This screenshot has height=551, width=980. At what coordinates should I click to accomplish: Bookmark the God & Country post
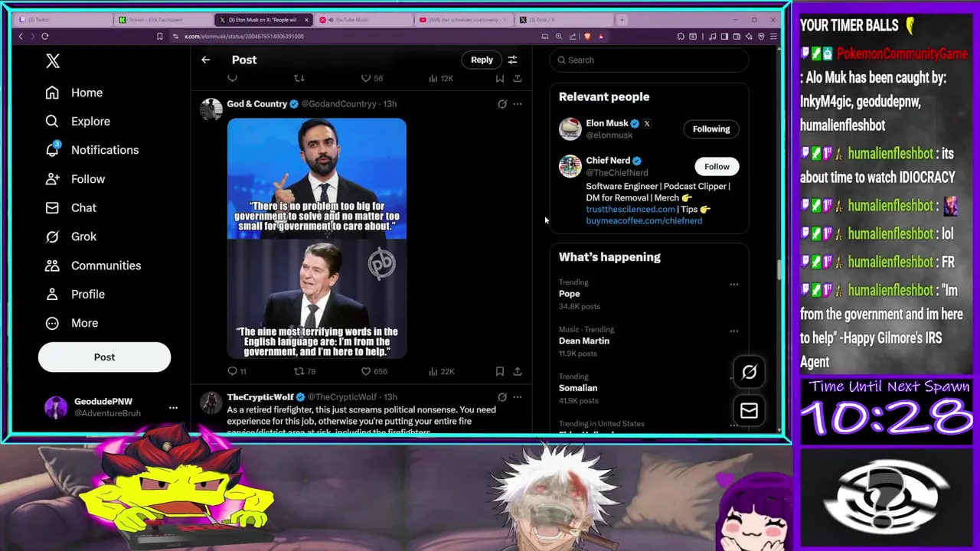(500, 371)
